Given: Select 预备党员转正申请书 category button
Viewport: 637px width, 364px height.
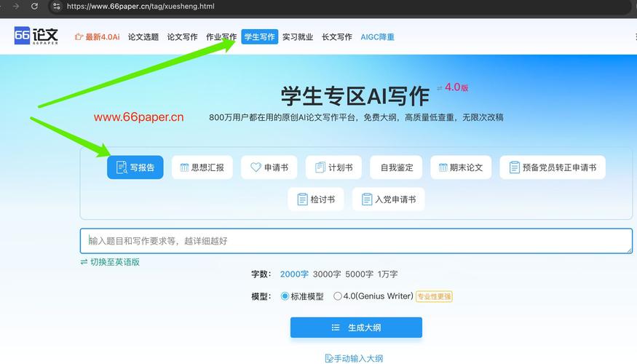Looking at the screenshot, I should point(553,167).
